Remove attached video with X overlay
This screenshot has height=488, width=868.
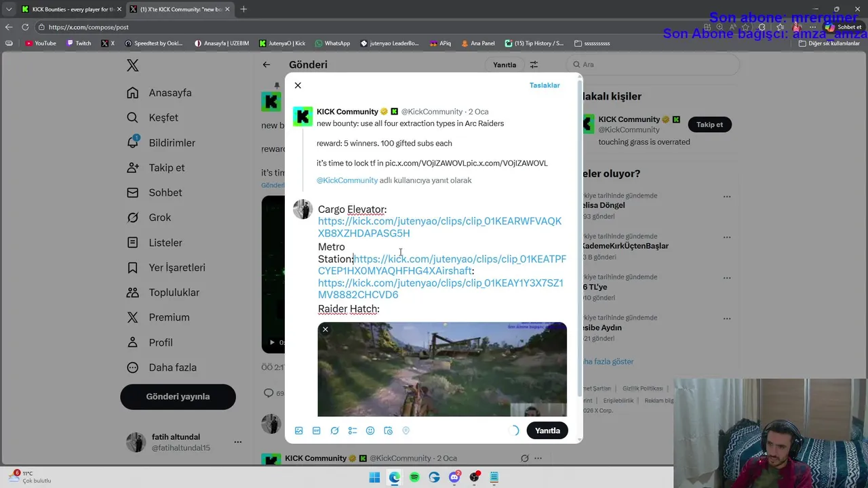pos(325,329)
